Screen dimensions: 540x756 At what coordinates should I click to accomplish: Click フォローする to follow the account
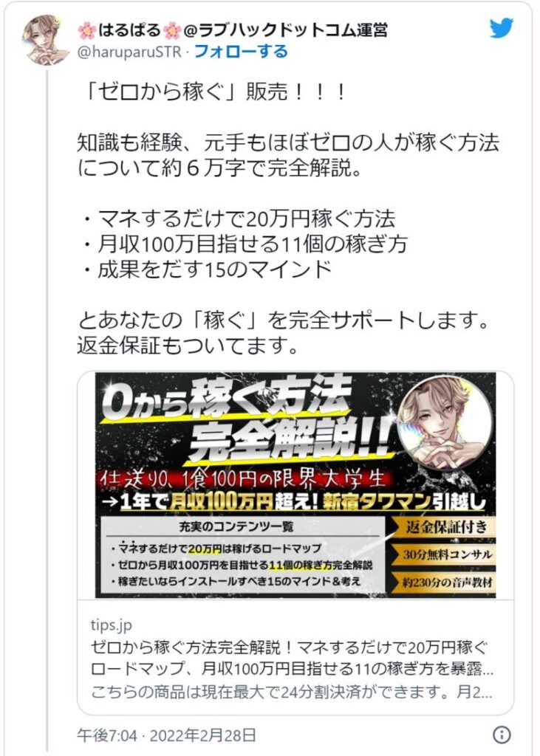pyautogui.click(x=241, y=51)
